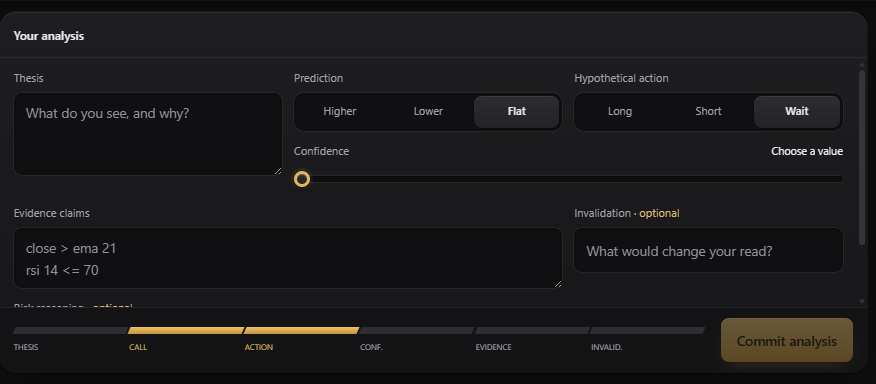Select the Higher prediction option
876x384 pixels.
(340, 112)
